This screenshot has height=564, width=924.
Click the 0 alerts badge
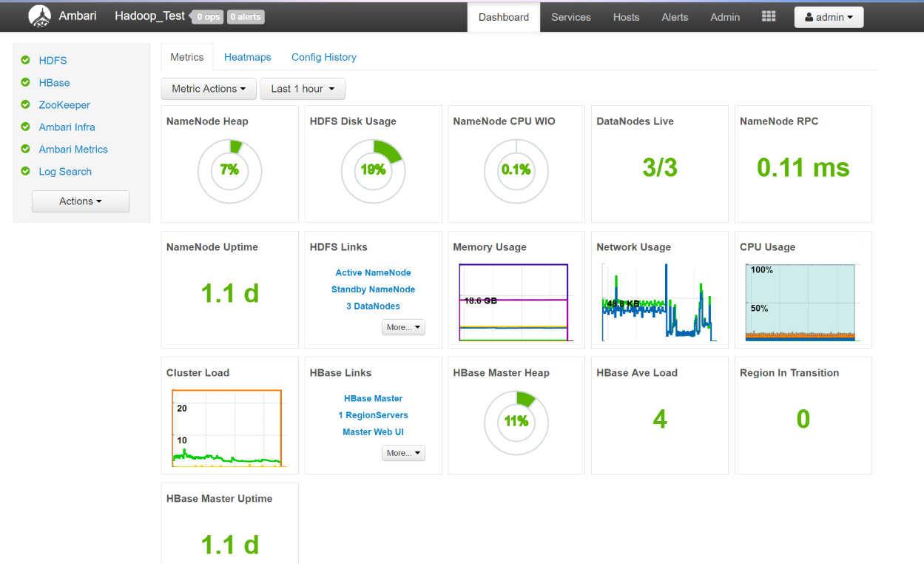click(245, 17)
